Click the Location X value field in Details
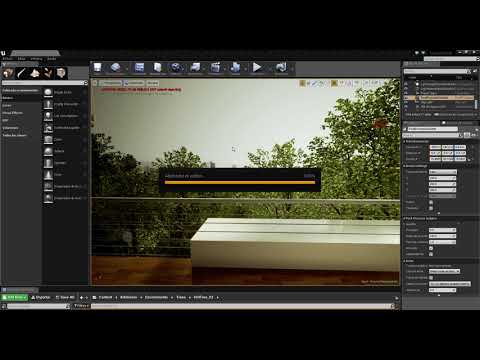 [435, 147]
